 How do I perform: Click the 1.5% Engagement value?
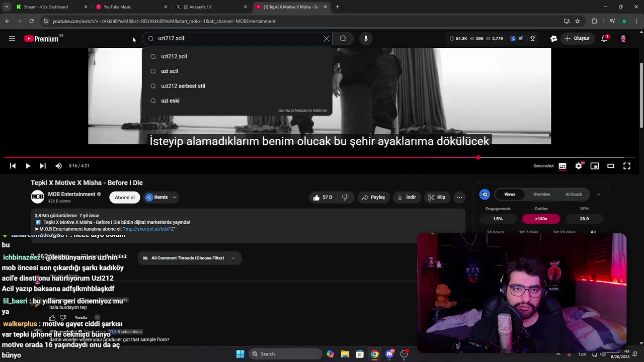[x=498, y=219]
